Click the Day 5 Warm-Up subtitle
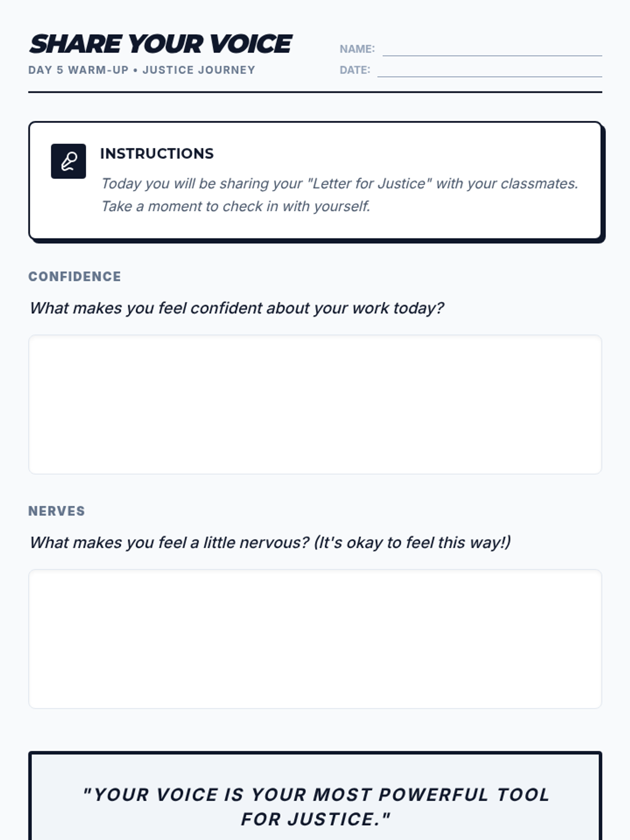Image resolution: width=630 pixels, height=840 pixels. coord(141,70)
